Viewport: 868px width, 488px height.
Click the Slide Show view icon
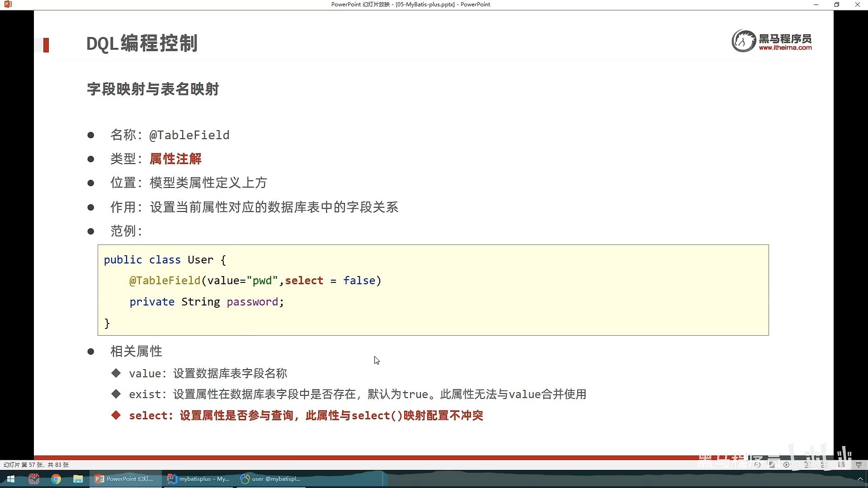pos(859,465)
